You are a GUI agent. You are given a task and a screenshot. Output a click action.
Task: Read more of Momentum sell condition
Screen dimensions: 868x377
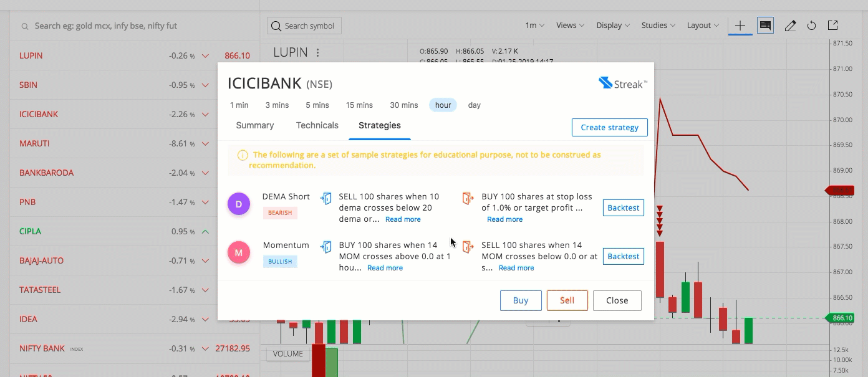(516, 268)
